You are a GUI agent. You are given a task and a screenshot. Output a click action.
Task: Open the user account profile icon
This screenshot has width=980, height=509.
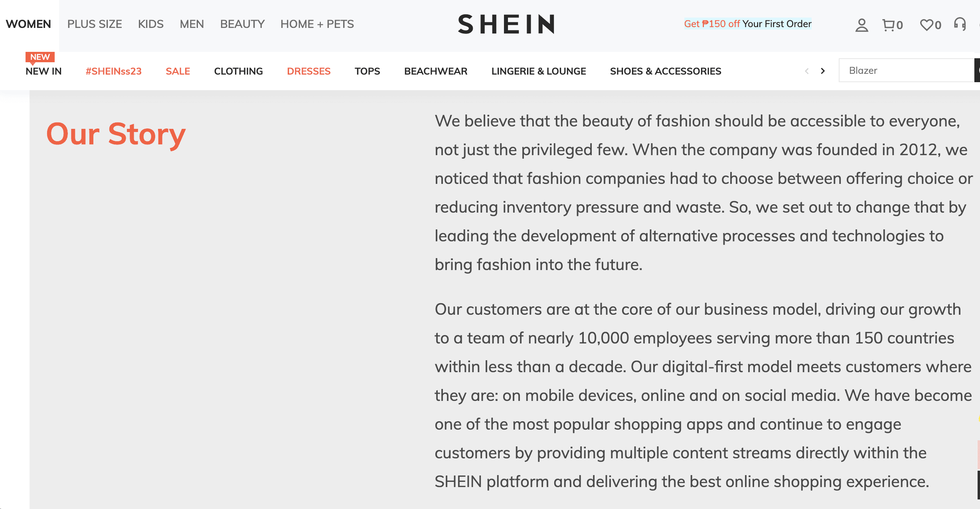coord(861,25)
